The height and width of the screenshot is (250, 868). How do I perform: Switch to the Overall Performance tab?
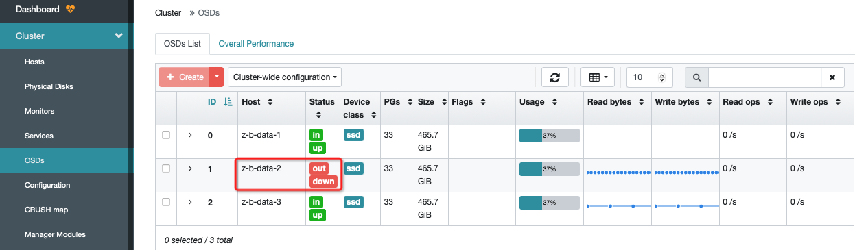[256, 44]
